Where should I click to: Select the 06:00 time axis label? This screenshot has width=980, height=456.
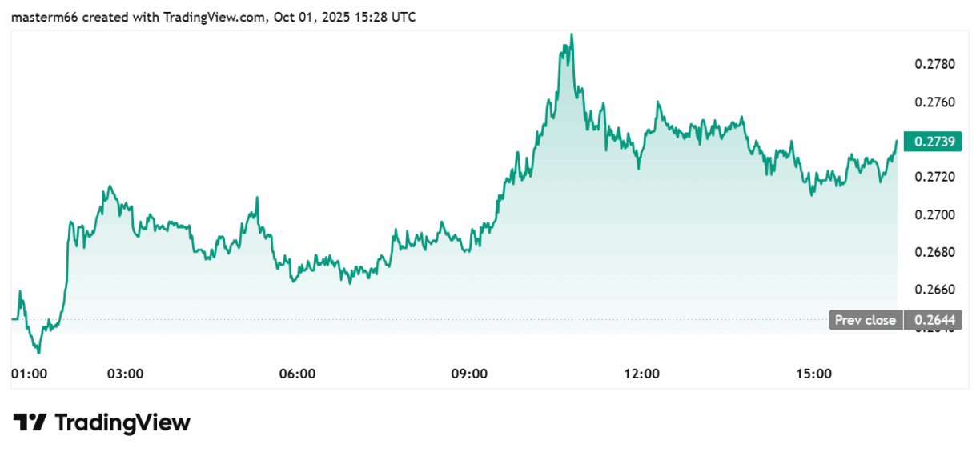(x=298, y=374)
